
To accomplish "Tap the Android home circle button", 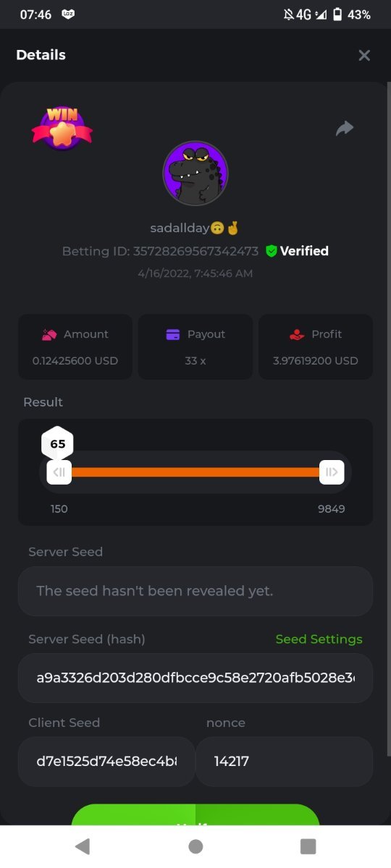I will (x=195, y=846).
